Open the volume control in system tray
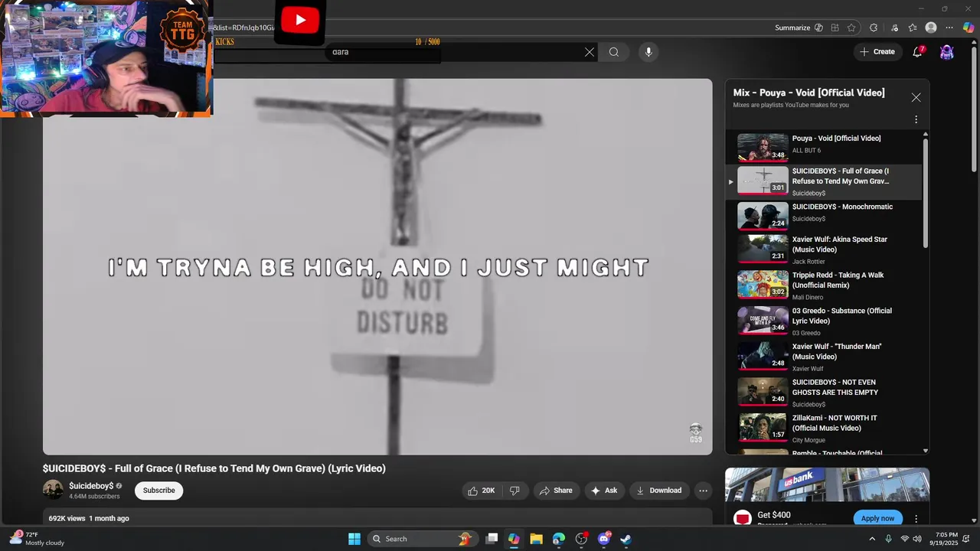 [x=917, y=539]
